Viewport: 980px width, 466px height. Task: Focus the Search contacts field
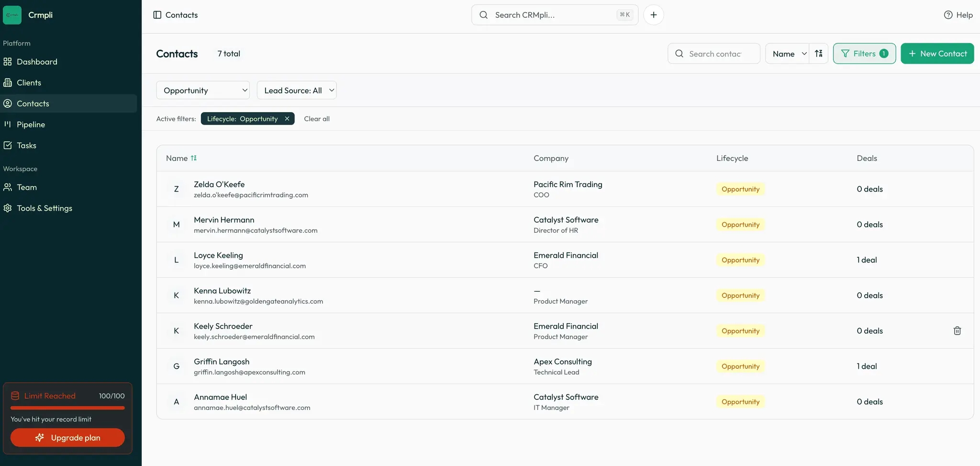tap(714, 54)
